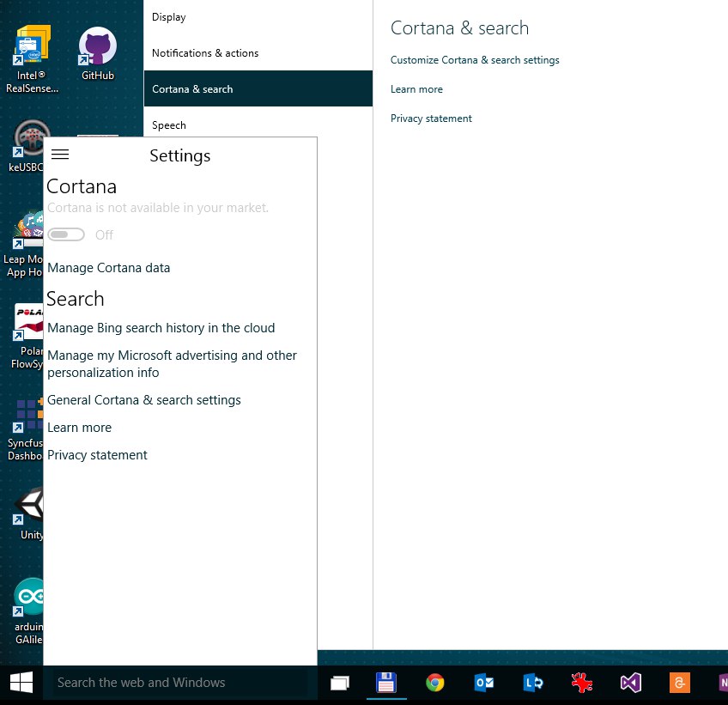This screenshot has width=728, height=705.
Task: Open Visual Studio from the taskbar
Action: coord(631,683)
